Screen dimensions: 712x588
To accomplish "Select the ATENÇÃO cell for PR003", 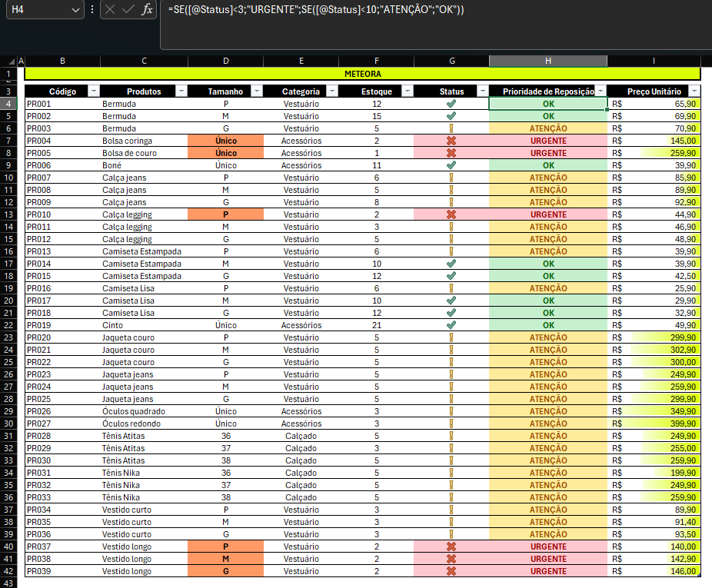I will 548,128.
